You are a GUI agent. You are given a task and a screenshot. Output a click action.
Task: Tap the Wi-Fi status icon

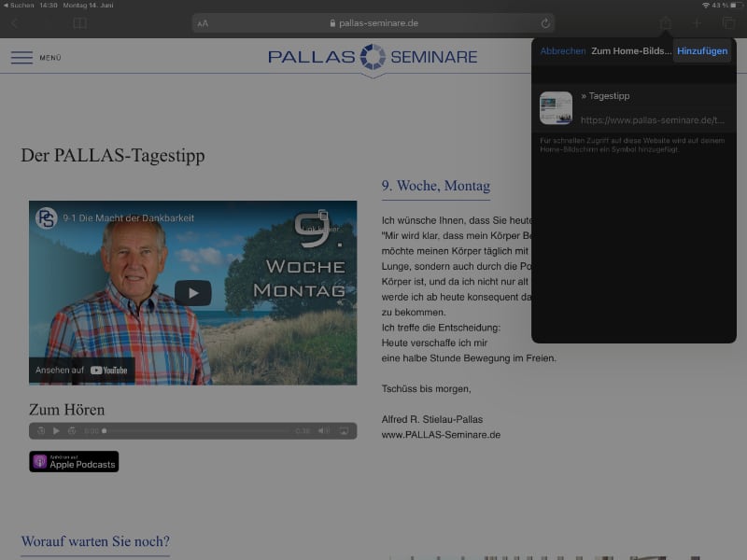point(706,6)
